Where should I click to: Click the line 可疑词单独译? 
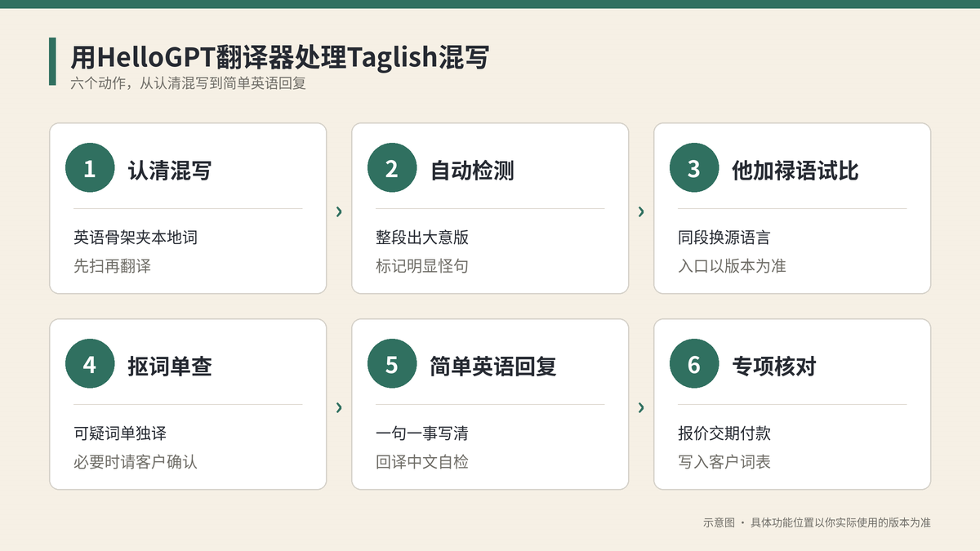120,433
